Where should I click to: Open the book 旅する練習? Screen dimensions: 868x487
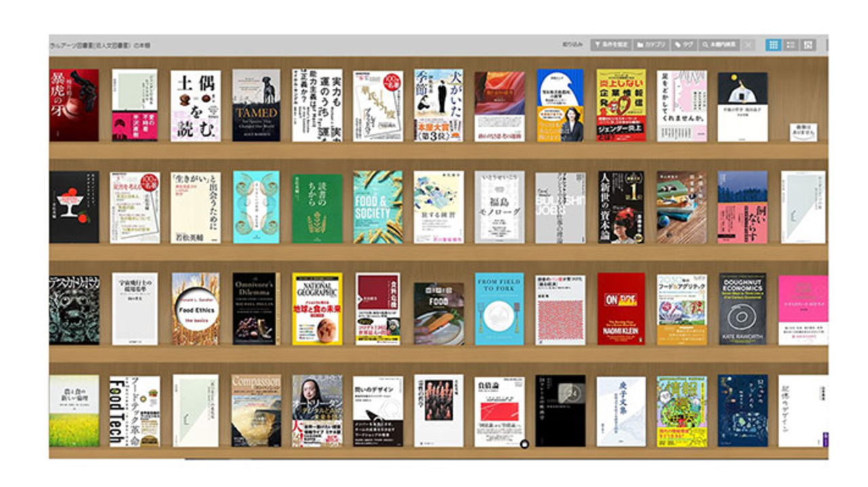439,207
